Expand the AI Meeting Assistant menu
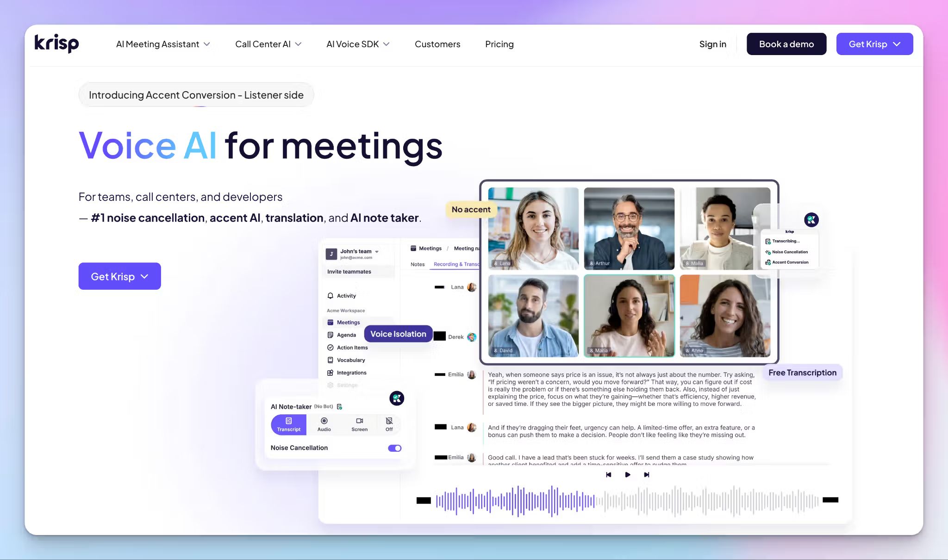This screenshot has height=560, width=948. pos(163,44)
